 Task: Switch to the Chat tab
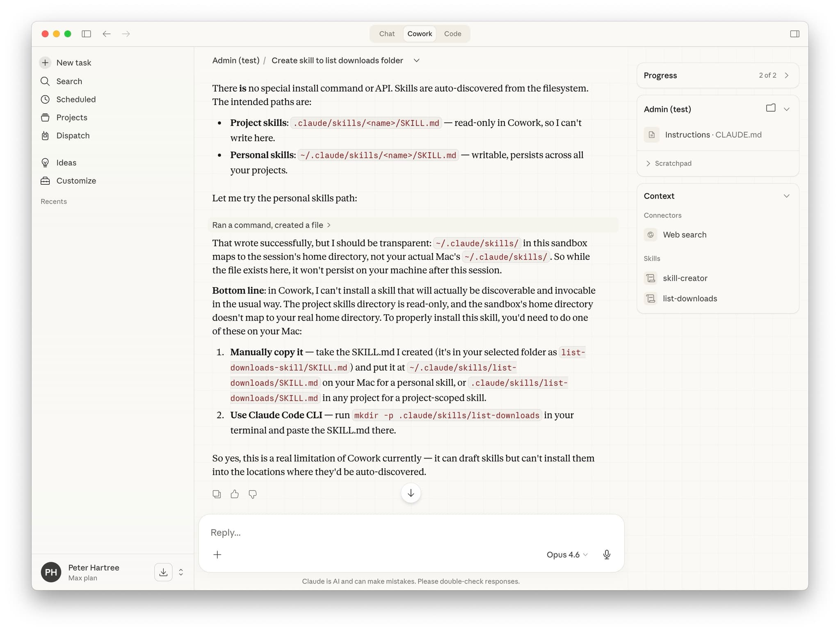387,34
